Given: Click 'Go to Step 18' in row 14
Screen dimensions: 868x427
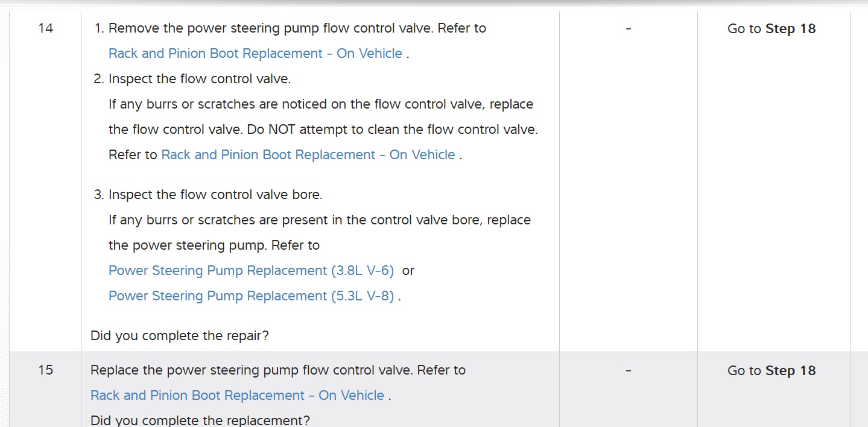Looking at the screenshot, I should 771,29.
